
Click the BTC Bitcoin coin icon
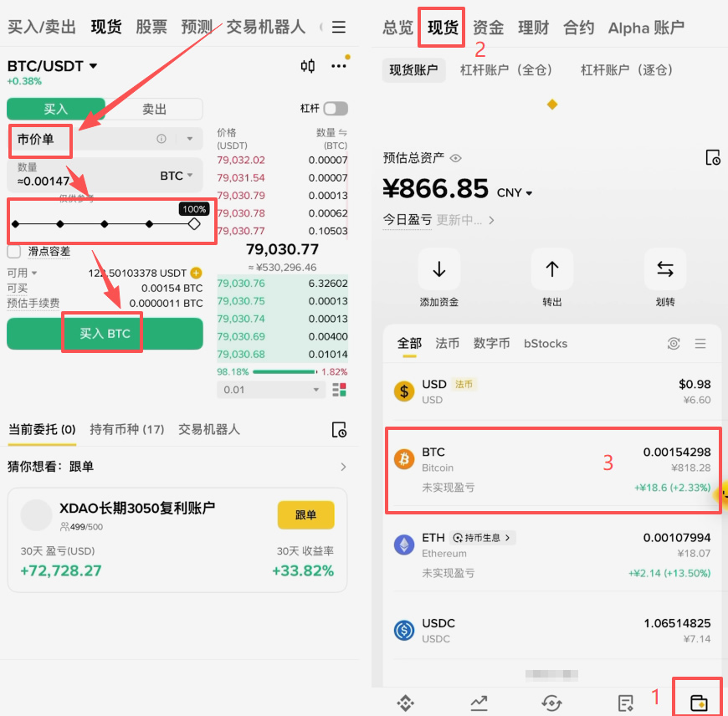404,459
